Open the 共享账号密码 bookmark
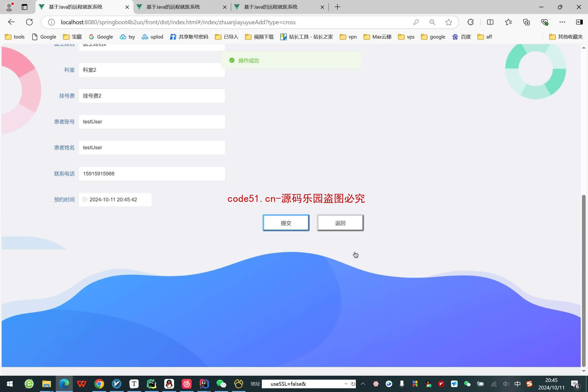Screen dimensions: 588x392 coord(189,37)
